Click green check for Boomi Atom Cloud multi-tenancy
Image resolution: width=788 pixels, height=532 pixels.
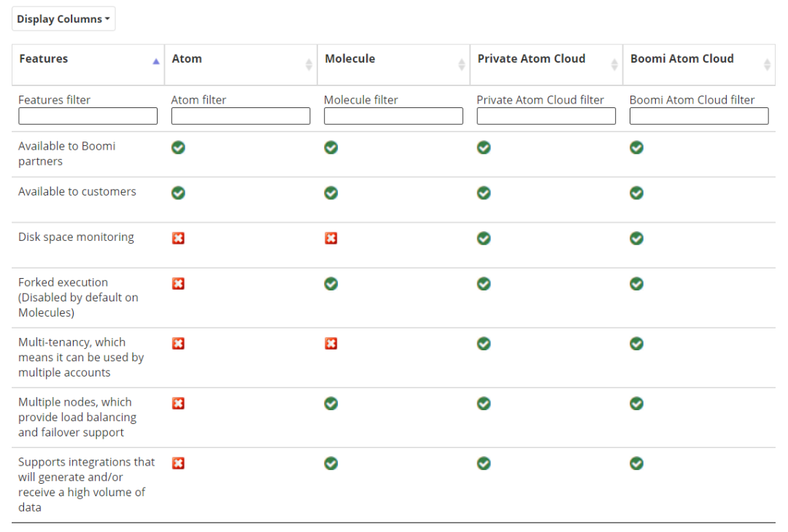637,344
